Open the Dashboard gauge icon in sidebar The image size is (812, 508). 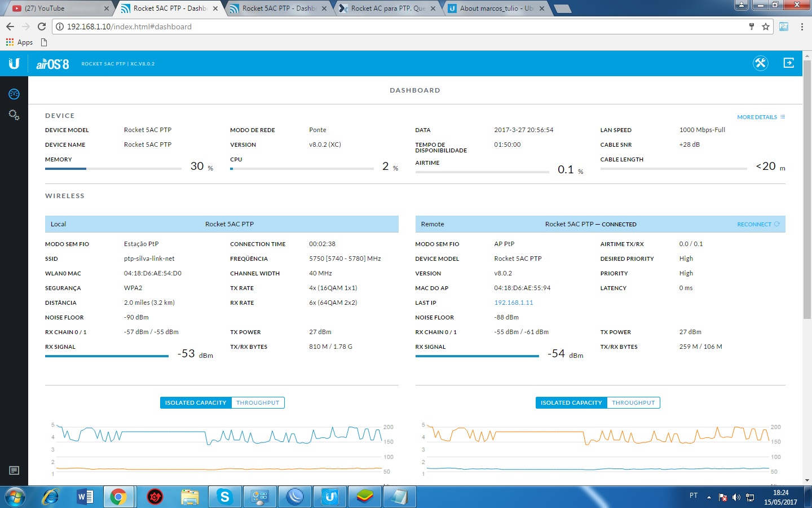point(14,94)
